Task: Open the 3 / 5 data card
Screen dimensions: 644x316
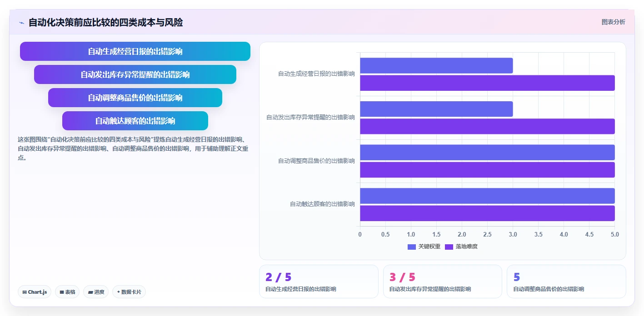Action: pos(443,281)
